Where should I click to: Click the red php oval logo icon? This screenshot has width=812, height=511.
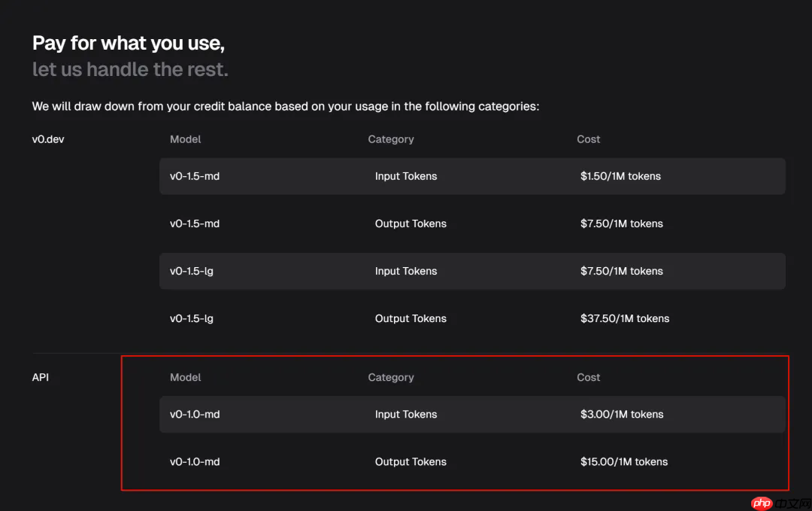(762, 503)
